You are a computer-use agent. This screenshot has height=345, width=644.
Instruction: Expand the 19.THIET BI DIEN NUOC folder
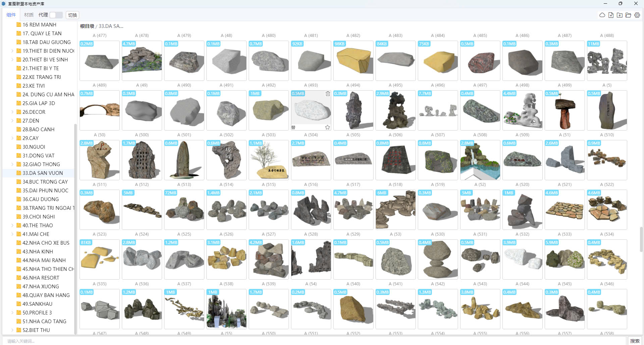tap(12, 51)
